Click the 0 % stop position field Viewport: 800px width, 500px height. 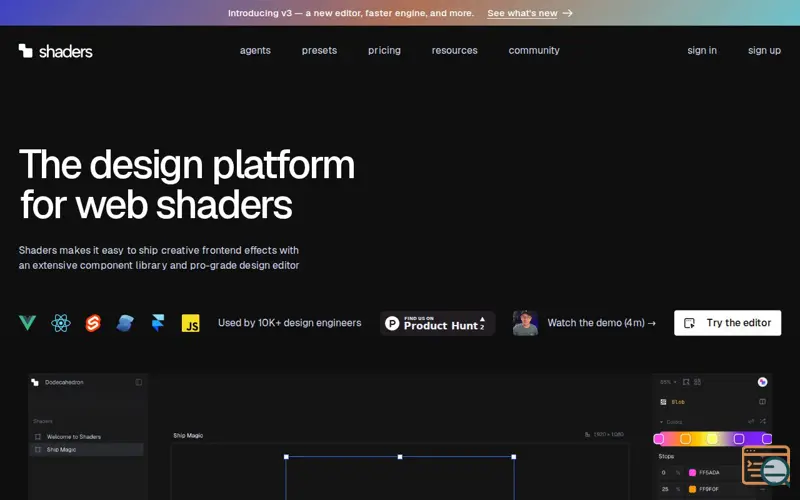(x=670, y=473)
